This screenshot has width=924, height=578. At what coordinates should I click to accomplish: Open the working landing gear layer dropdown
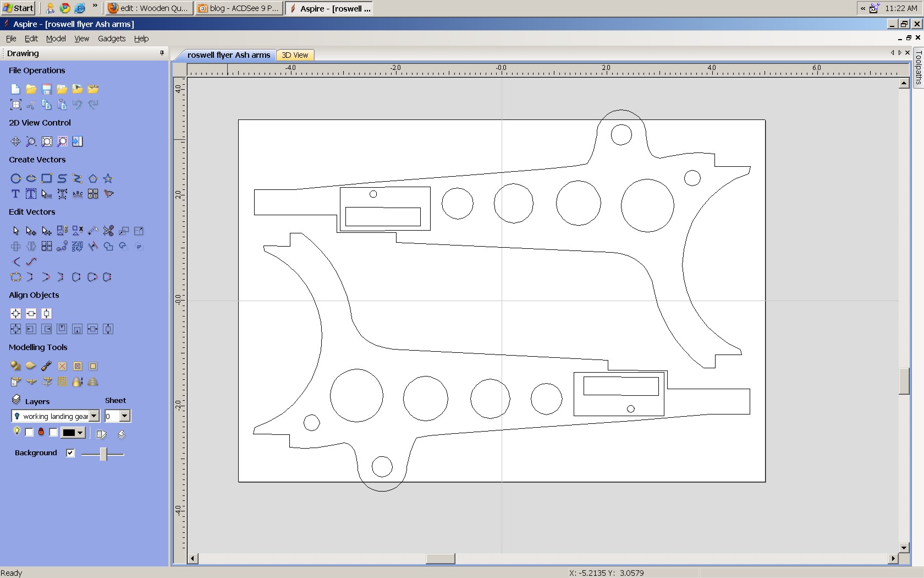click(x=94, y=416)
